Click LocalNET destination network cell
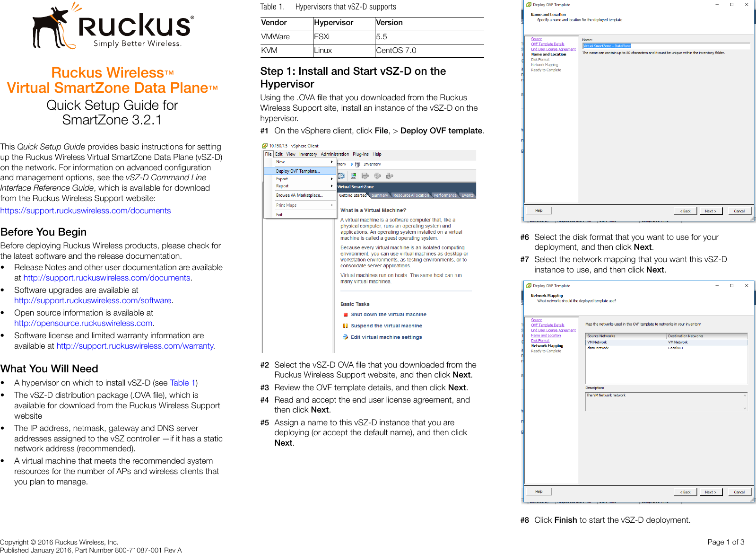This screenshot has width=756, height=554. (676, 348)
